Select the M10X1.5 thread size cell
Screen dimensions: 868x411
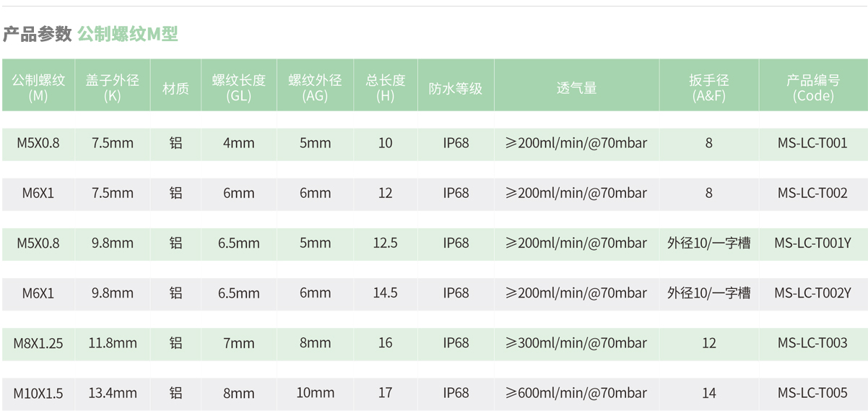(x=38, y=393)
